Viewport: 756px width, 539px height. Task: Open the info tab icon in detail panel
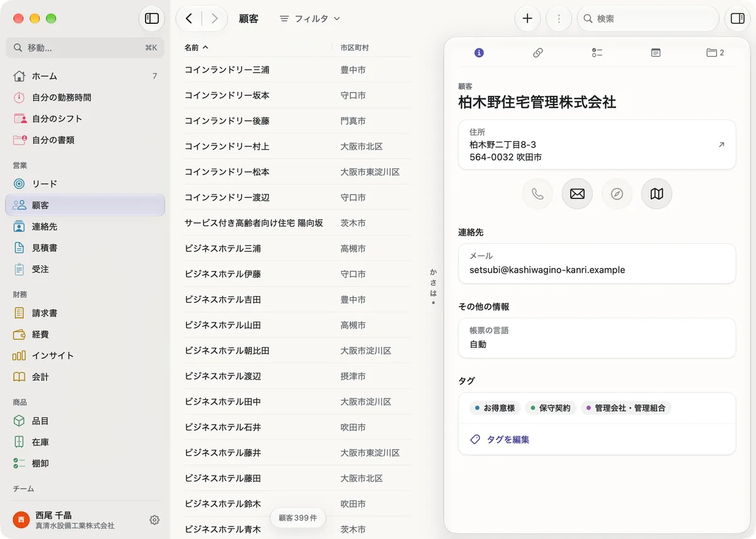tap(479, 53)
